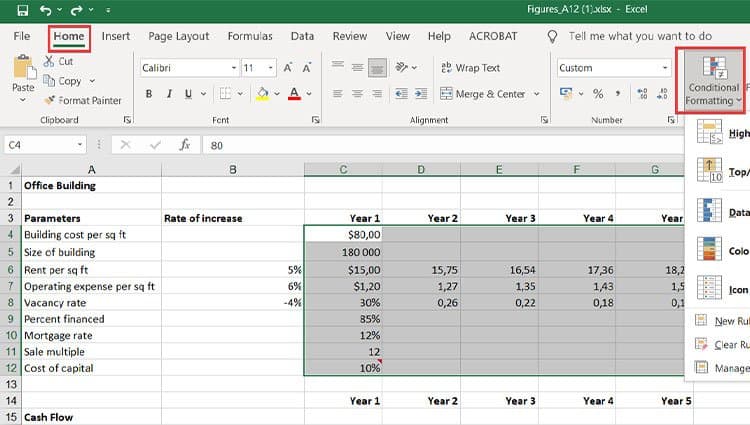Toggle Bold formatting
Screen dimensions: 750x425
pos(149,94)
